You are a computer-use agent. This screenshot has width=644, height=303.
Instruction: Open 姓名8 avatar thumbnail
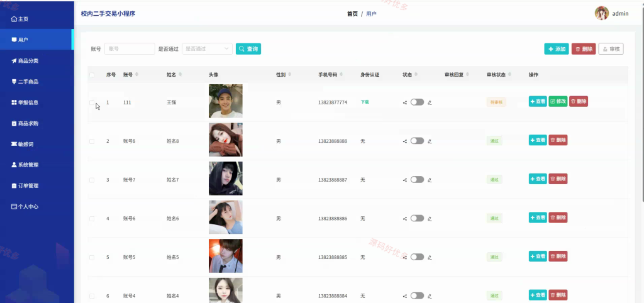pyautogui.click(x=226, y=140)
